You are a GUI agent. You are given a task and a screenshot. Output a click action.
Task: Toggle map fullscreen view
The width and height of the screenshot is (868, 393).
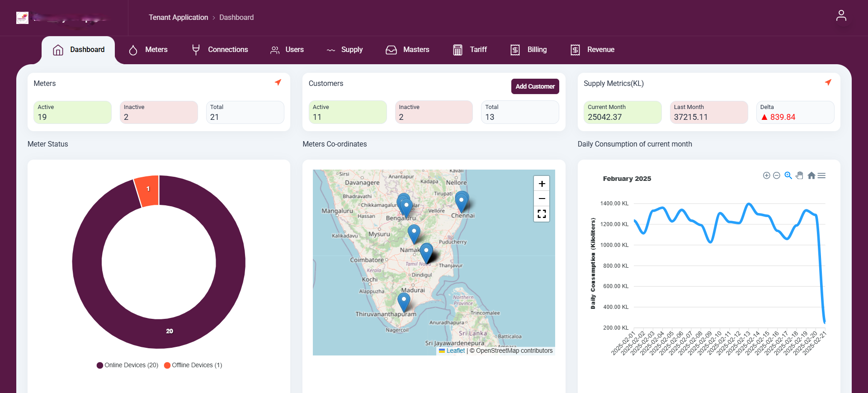(542, 214)
